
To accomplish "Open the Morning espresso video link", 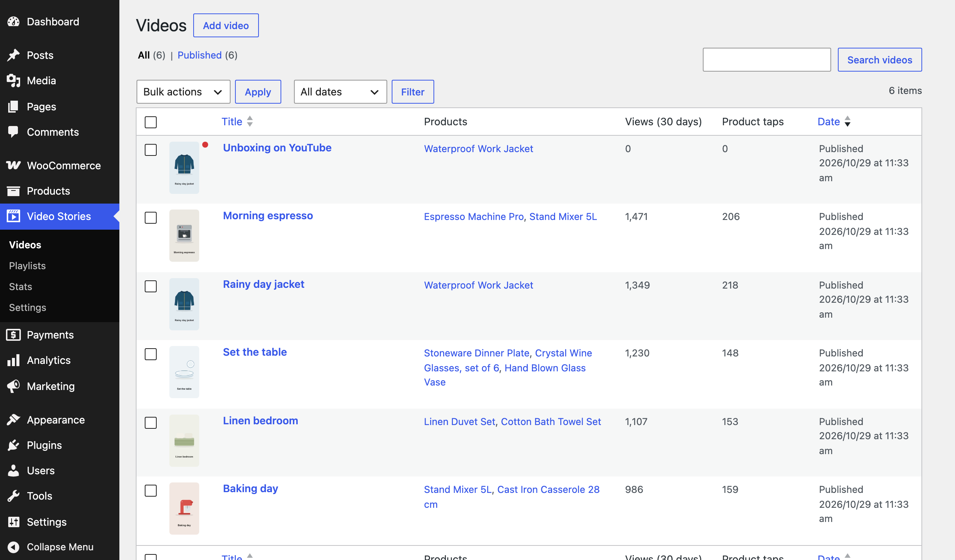I will click(x=268, y=215).
